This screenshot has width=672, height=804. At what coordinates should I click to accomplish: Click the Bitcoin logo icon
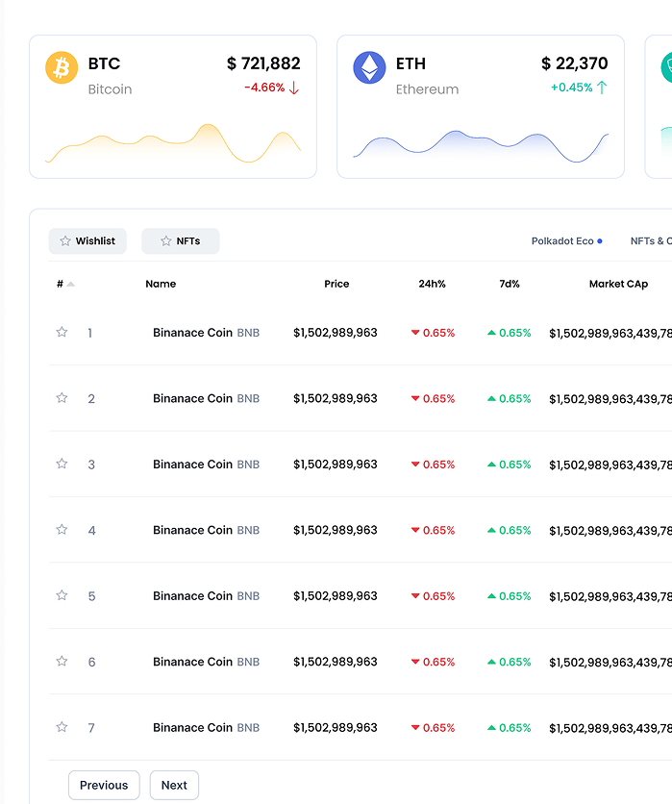point(62,67)
